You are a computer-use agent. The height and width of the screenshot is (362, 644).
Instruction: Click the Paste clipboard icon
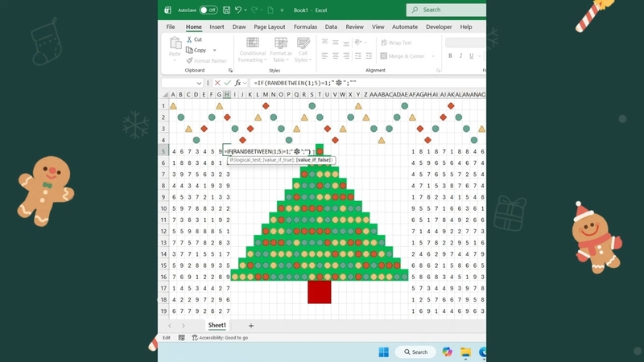tap(175, 43)
